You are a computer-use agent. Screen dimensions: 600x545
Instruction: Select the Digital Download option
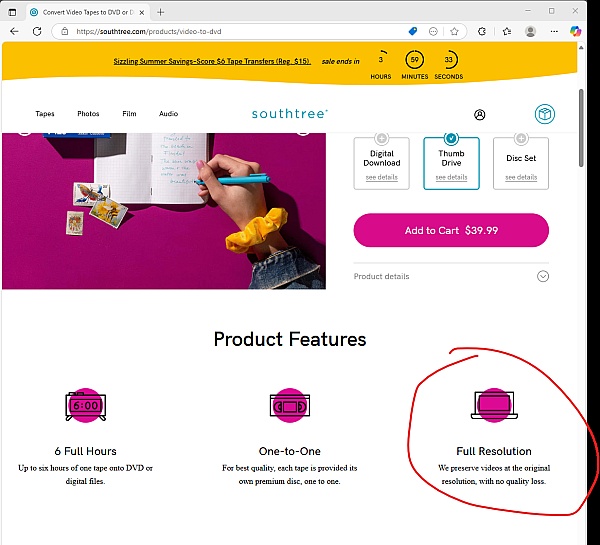pyautogui.click(x=381, y=160)
